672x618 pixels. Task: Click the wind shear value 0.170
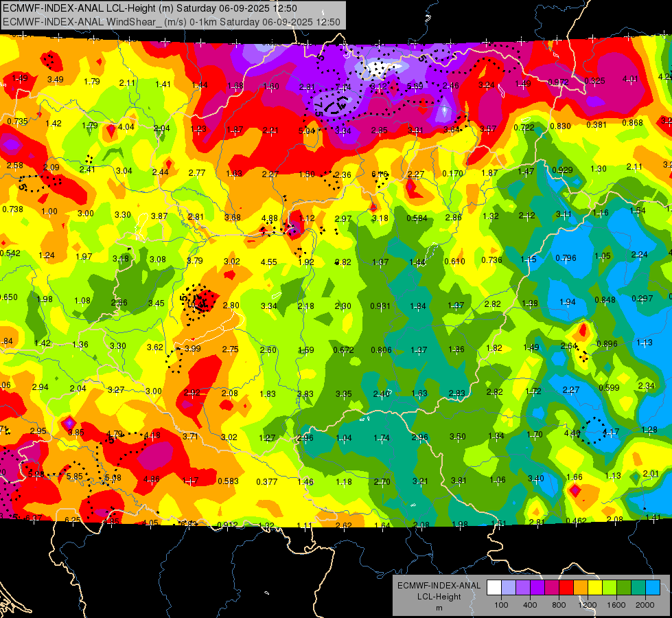tap(452, 173)
